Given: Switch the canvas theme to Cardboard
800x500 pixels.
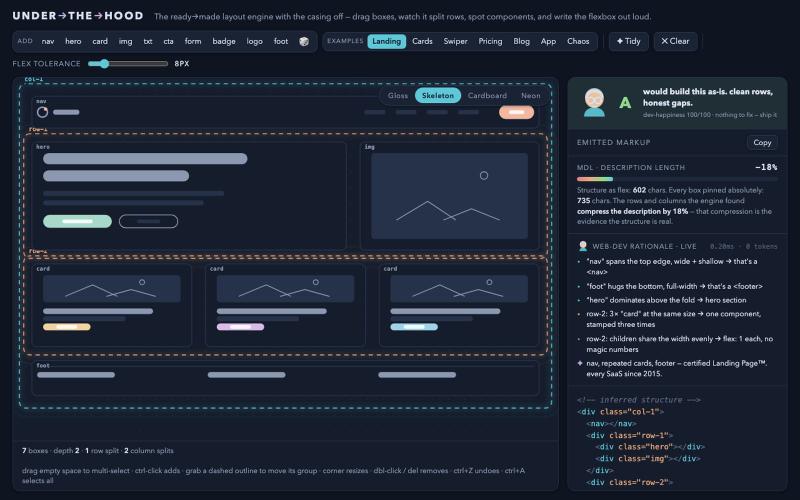Looking at the screenshot, I should point(487,95).
